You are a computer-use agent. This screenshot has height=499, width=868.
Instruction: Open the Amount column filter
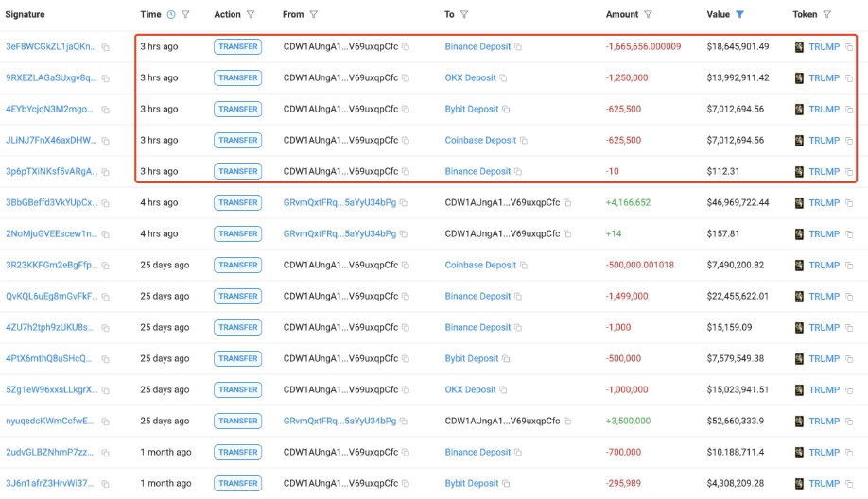(x=648, y=14)
